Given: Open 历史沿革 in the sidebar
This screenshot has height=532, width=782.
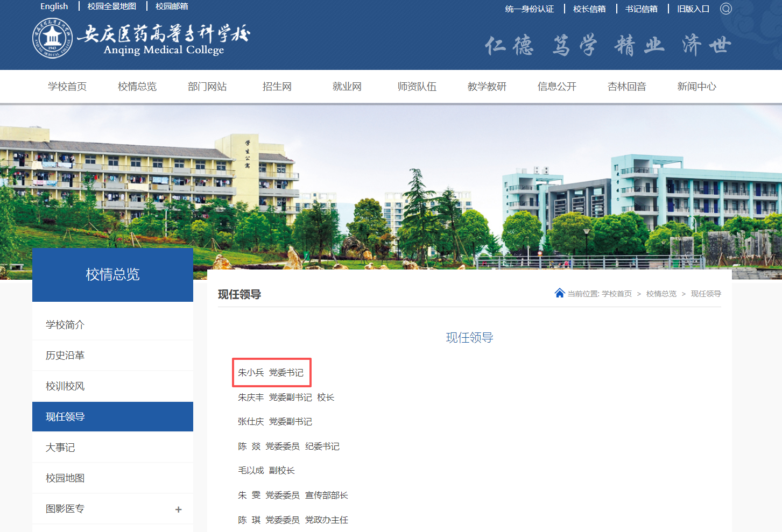Looking at the screenshot, I should [x=65, y=356].
